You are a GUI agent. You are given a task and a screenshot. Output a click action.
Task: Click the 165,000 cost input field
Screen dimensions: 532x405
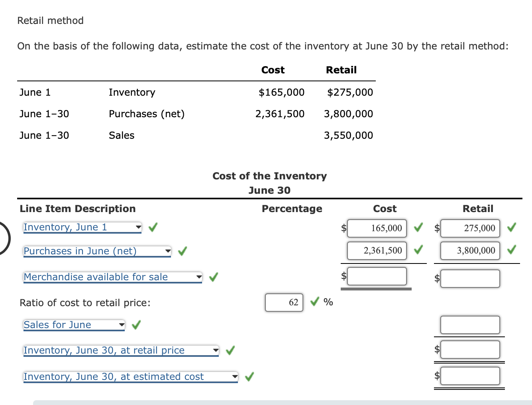(x=377, y=228)
